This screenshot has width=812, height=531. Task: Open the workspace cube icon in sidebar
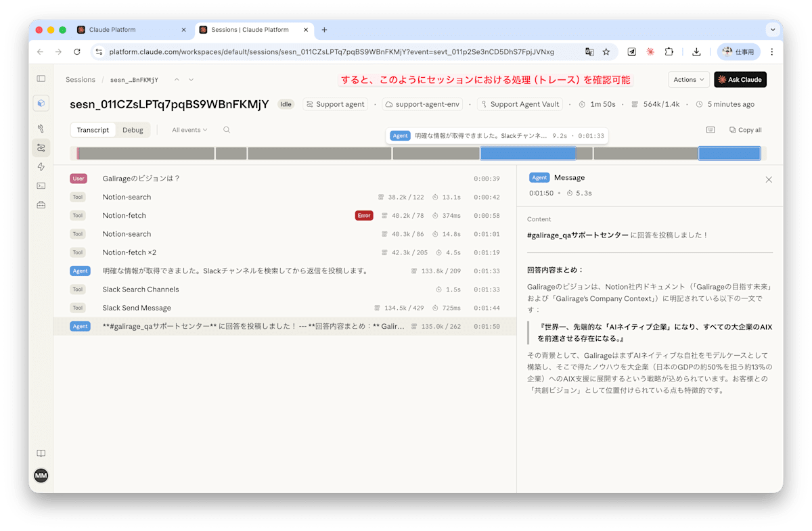pyautogui.click(x=41, y=103)
